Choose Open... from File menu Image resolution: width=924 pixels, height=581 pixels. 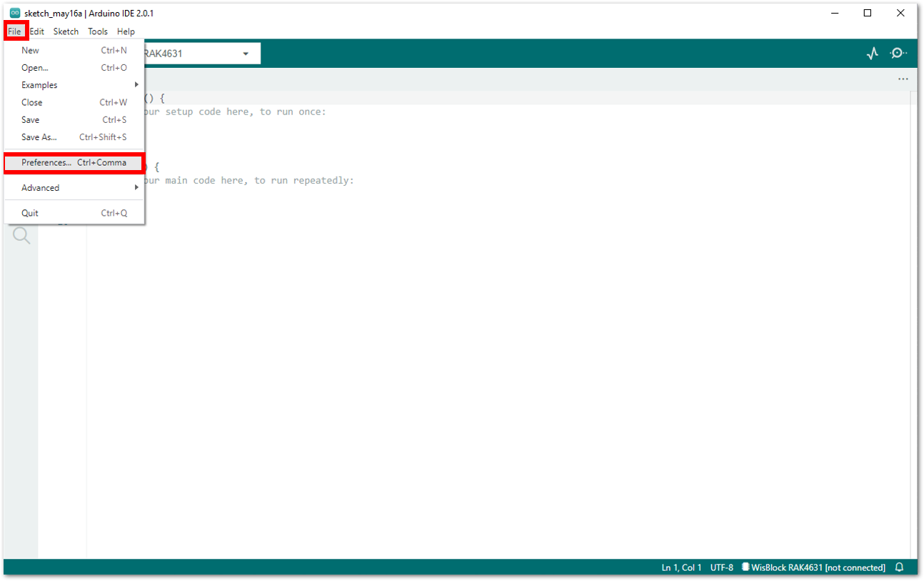[x=74, y=68]
